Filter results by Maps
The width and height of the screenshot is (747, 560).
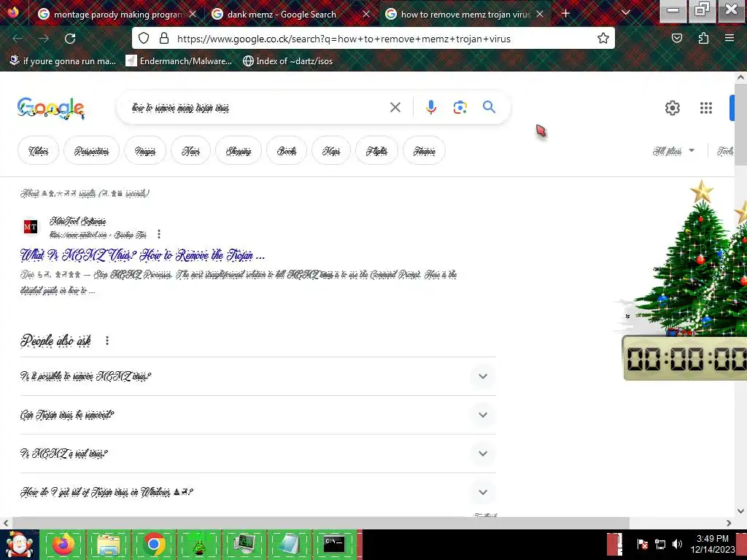point(331,151)
